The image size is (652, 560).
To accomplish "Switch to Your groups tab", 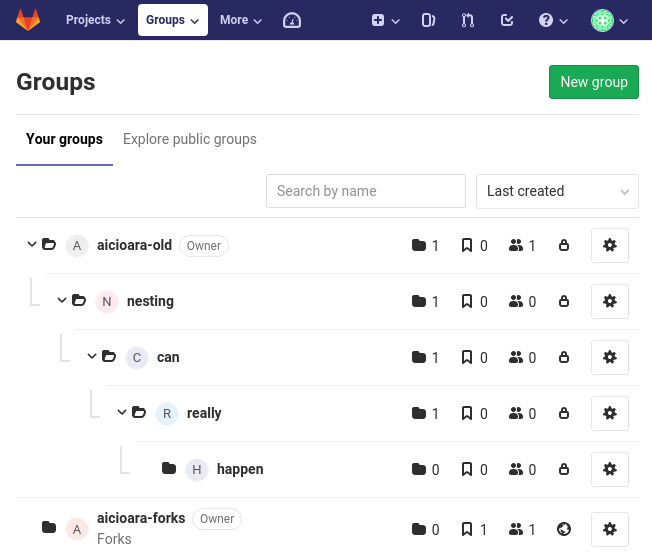I will coord(64,139).
